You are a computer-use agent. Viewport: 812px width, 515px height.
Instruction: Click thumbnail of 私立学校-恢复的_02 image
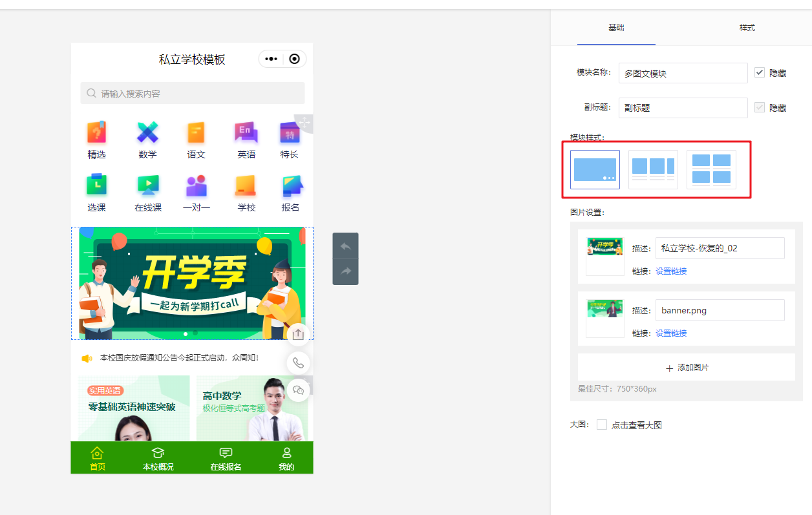604,257
